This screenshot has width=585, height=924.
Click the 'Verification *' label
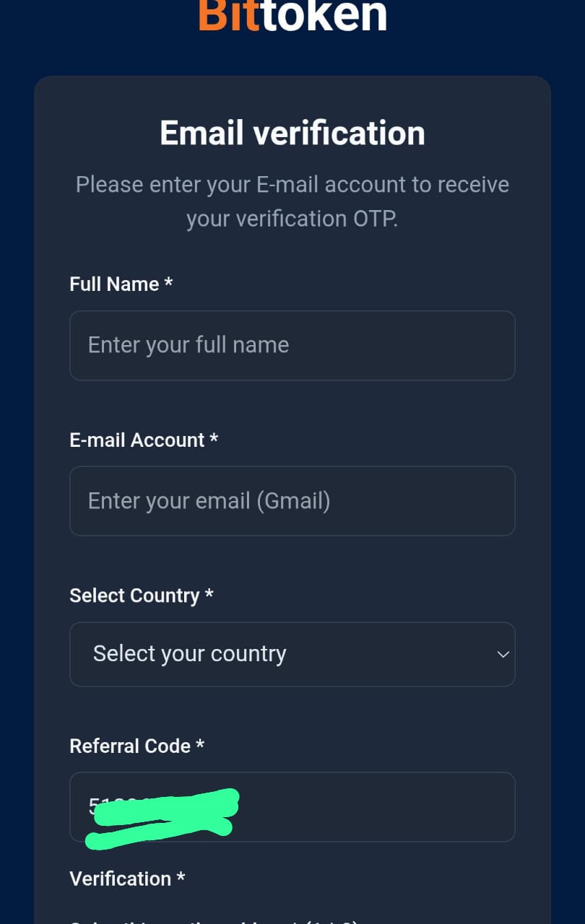[x=127, y=879]
